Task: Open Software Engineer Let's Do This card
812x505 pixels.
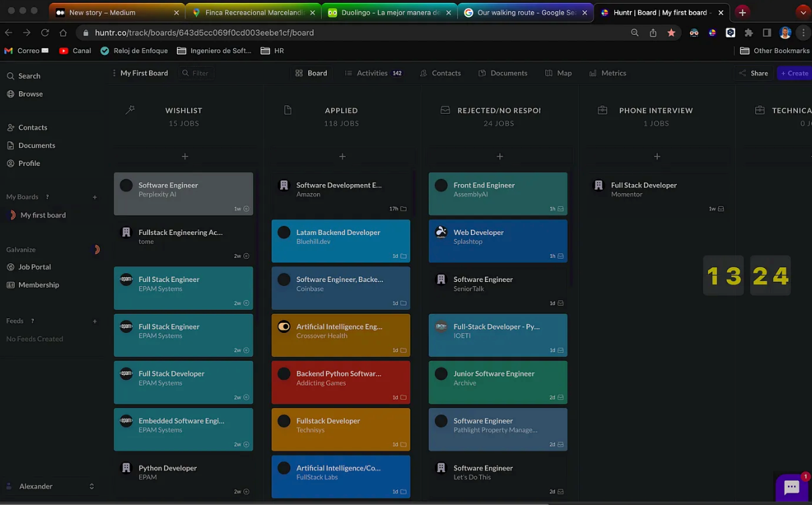Action: click(x=498, y=477)
